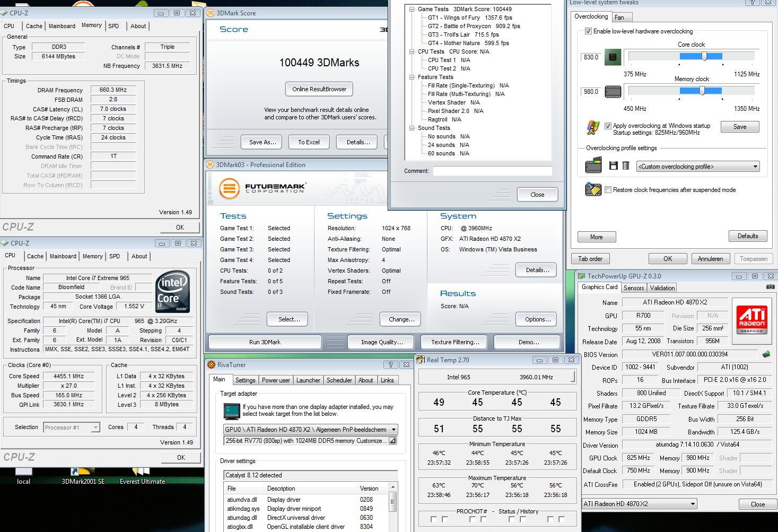Toggle Apply overclocking at Windows startup
Viewport: 778px width, 532px height.
click(x=608, y=126)
